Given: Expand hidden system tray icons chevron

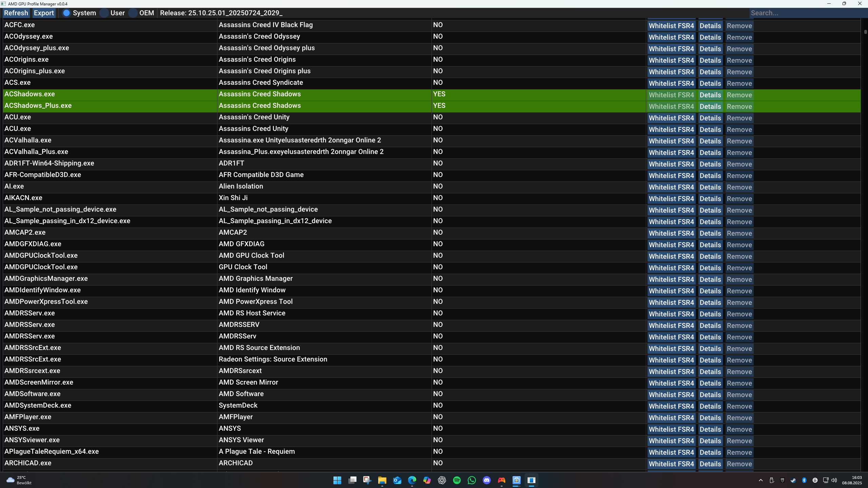Looking at the screenshot, I should (x=760, y=480).
